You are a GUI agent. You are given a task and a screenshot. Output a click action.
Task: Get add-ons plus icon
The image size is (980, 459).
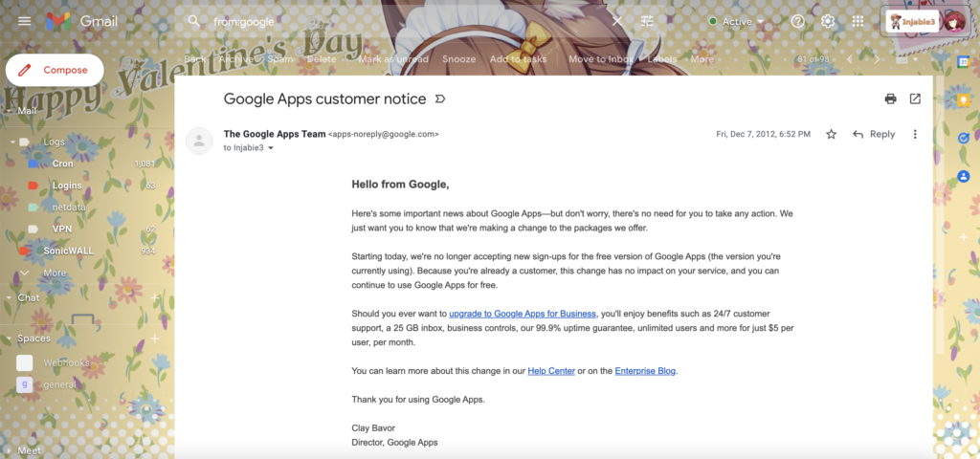964,237
